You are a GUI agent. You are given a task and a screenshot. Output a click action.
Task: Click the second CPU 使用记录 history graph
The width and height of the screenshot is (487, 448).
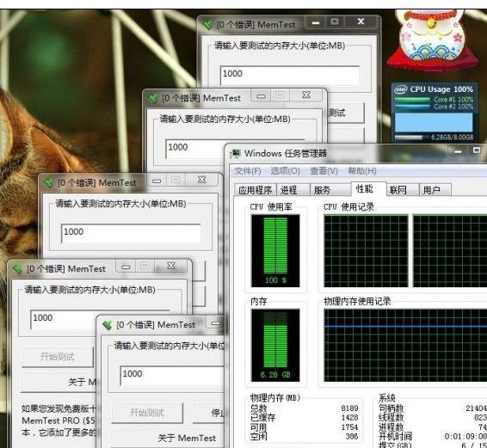(450, 251)
